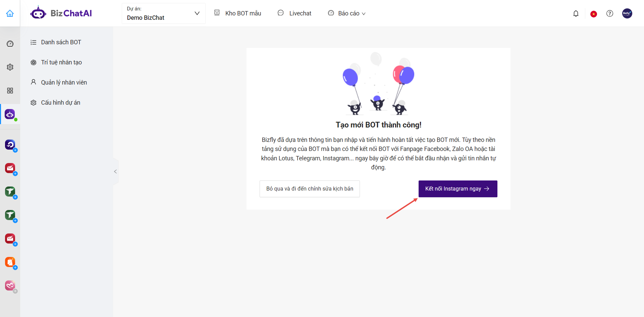This screenshot has height=317, width=644.
Task: Collapse the sidebar panel arrow
Action: point(115,171)
